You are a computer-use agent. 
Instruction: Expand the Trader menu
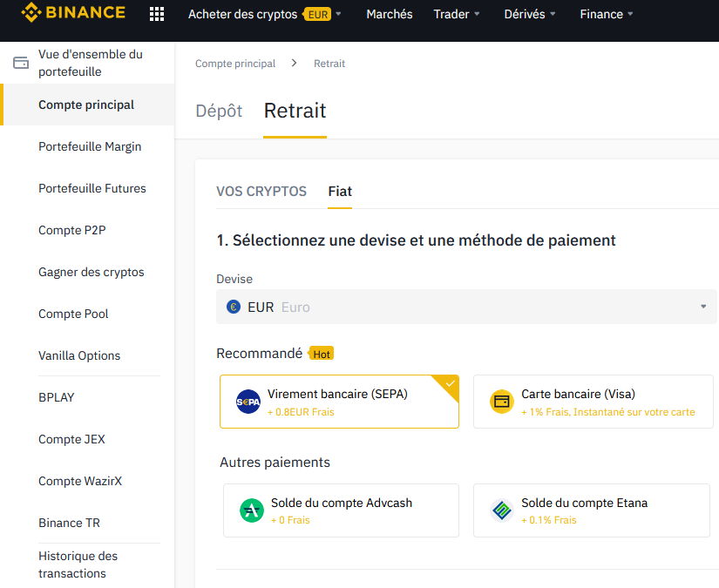[457, 14]
